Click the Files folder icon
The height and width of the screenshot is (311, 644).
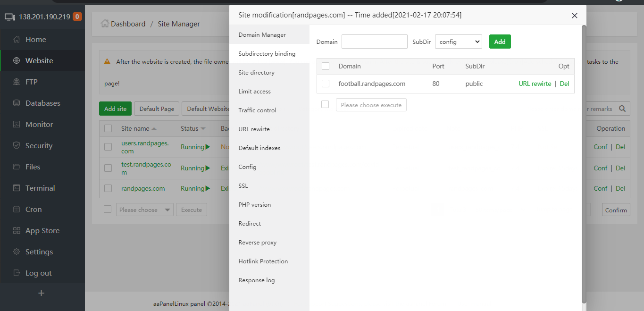tap(17, 167)
